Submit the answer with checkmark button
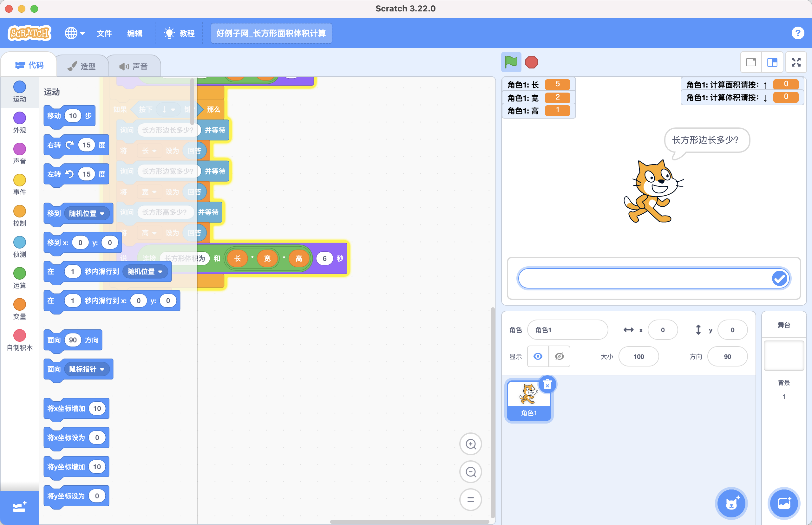Screen dimensions: 812x525 780,279
